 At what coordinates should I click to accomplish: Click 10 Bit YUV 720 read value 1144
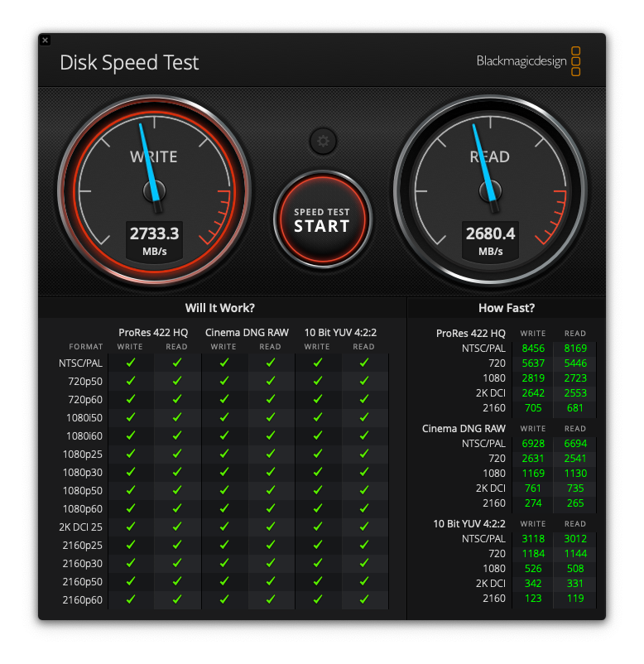[x=575, y=554]
